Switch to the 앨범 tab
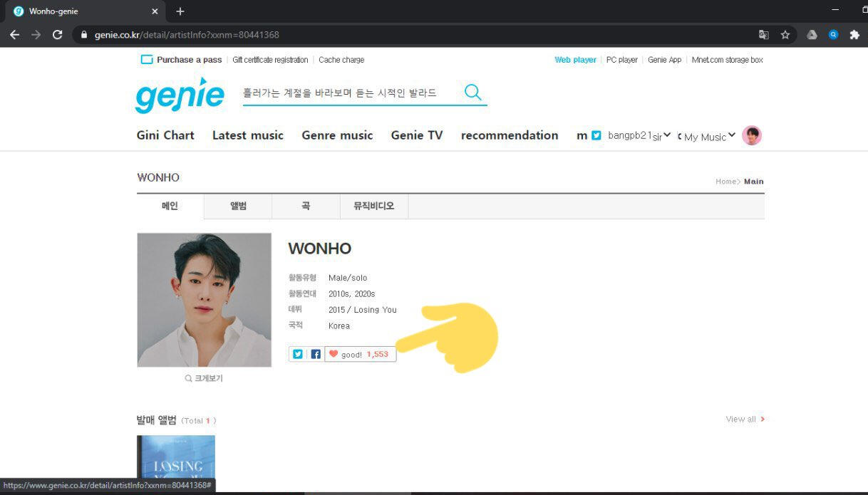The image size is (868, 495). (238, 206)
